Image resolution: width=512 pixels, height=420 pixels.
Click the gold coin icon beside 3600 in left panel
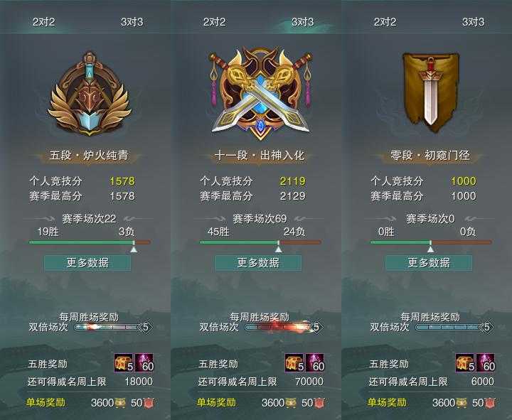[x=120, y=403]
